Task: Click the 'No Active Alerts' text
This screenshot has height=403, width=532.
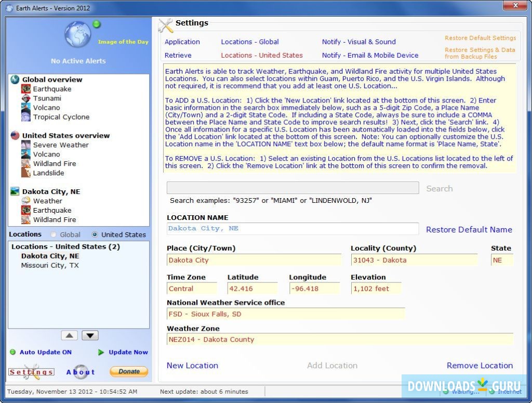Action: pyautogui.click(x=78, y=61)
